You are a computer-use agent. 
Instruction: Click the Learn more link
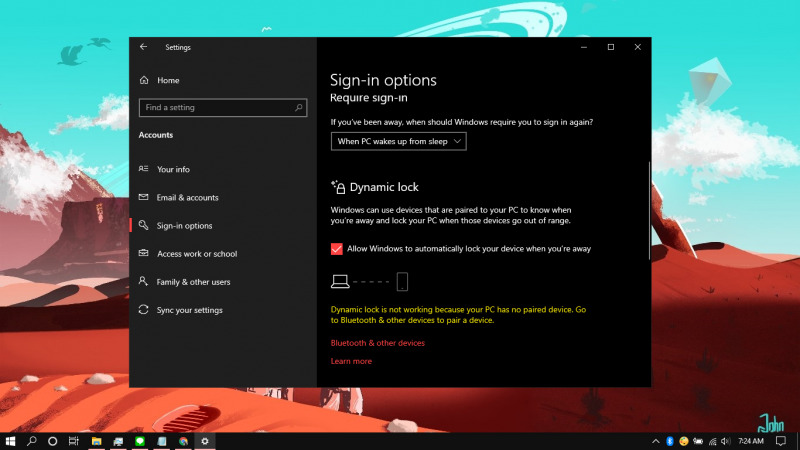pyautogui.click(x=351, y=361)
